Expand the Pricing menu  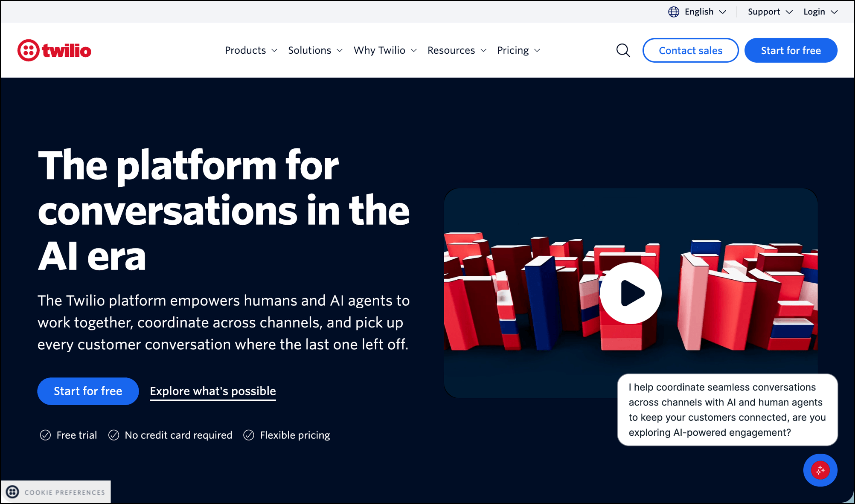point(519,50)
